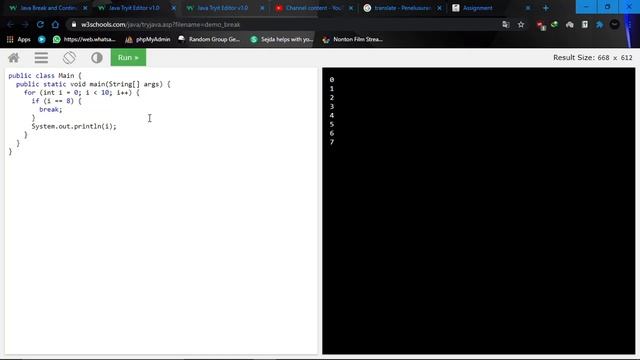Open the blue play icon bookmark
This screenshot has width=640, height=360.
(42, 39)
